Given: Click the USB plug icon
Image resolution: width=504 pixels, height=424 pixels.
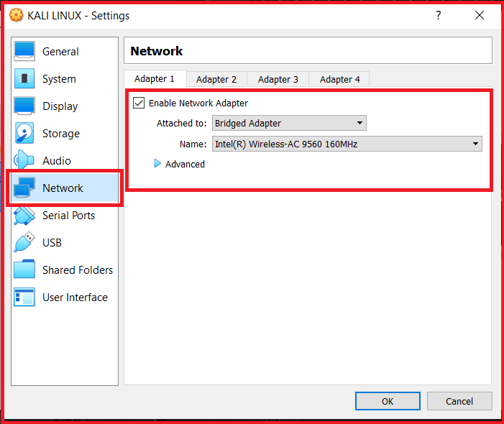Looking at the screenshot, I should 24,242.
